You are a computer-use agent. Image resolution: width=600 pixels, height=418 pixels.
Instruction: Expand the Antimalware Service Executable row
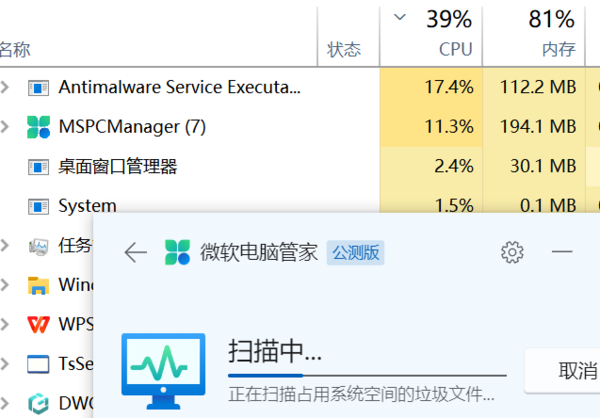click(6, 87)
